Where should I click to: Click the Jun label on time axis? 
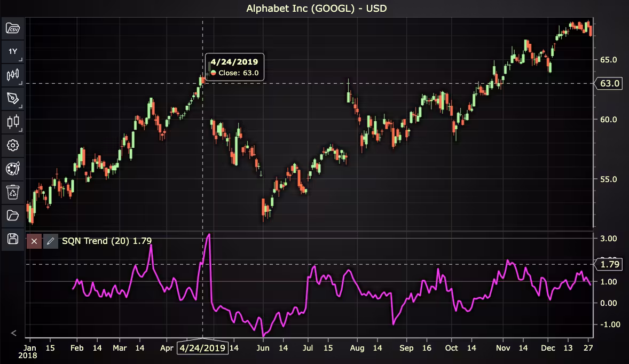pos(263,348)
